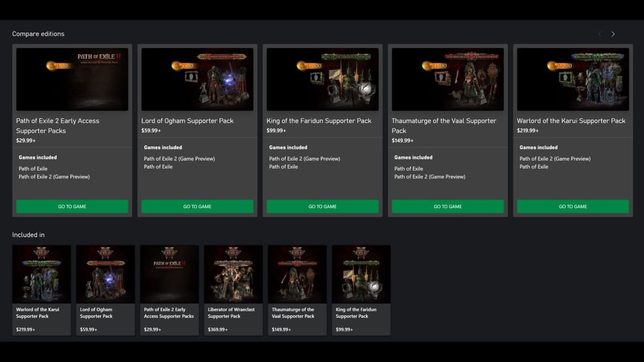Click GO TO GAME on King of the Faridun card
Screen dimensions: 644x362
pos(322,206)
